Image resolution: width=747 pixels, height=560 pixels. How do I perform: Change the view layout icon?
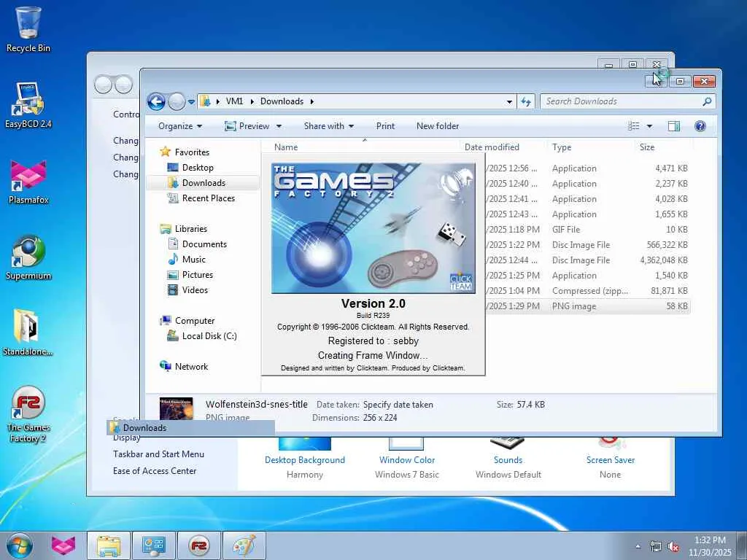pos(634,126)
